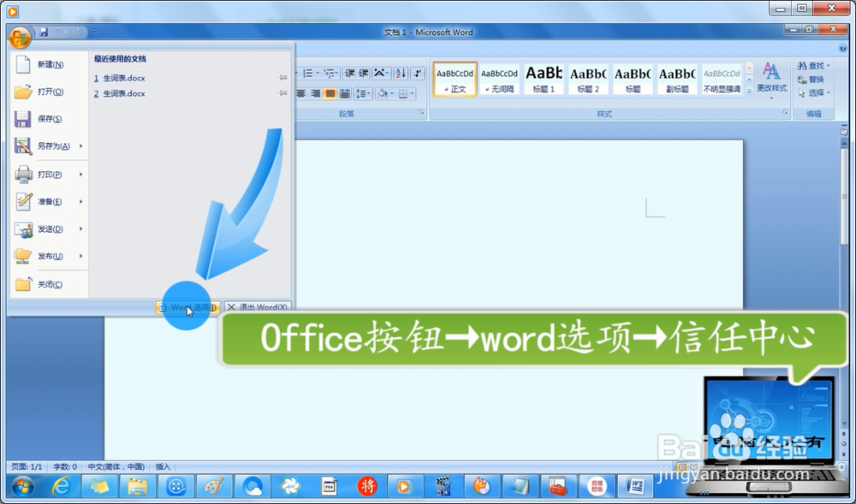Click 中文(简体，中国) in status bar
The width and height of the screenshot is (856, 504).
point(116,467)
